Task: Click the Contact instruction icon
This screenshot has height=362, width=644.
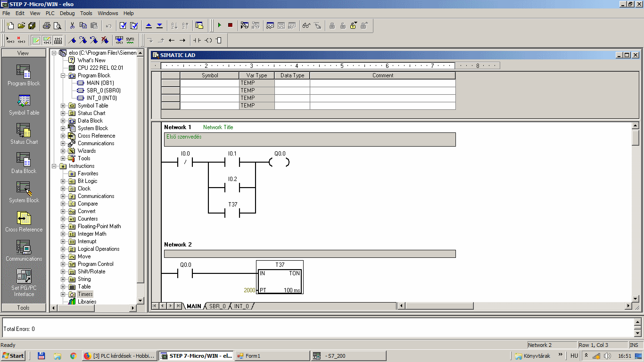Action: click(197, 40)
